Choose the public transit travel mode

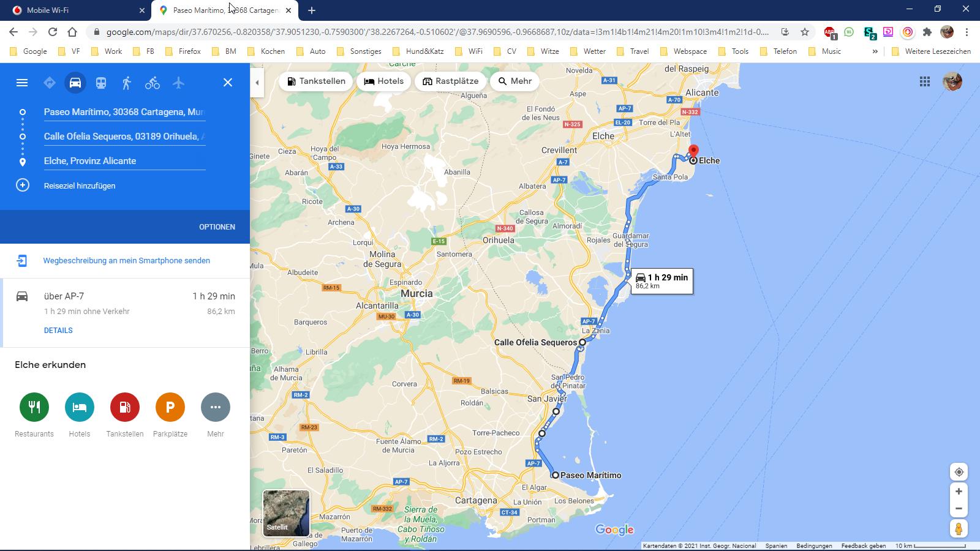[x=101, y=83]
